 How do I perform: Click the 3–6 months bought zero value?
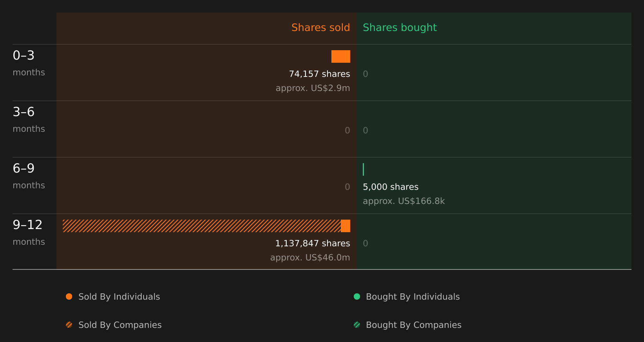(366, 131)
